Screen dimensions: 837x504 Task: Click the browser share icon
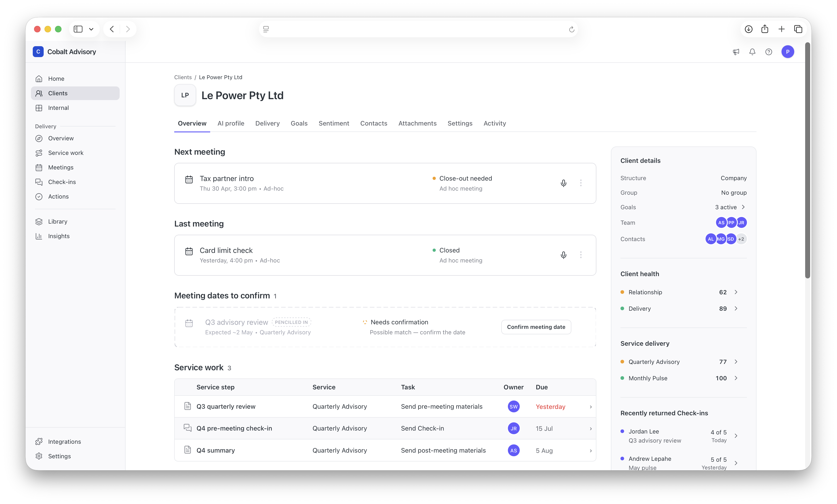coord(765,29)
